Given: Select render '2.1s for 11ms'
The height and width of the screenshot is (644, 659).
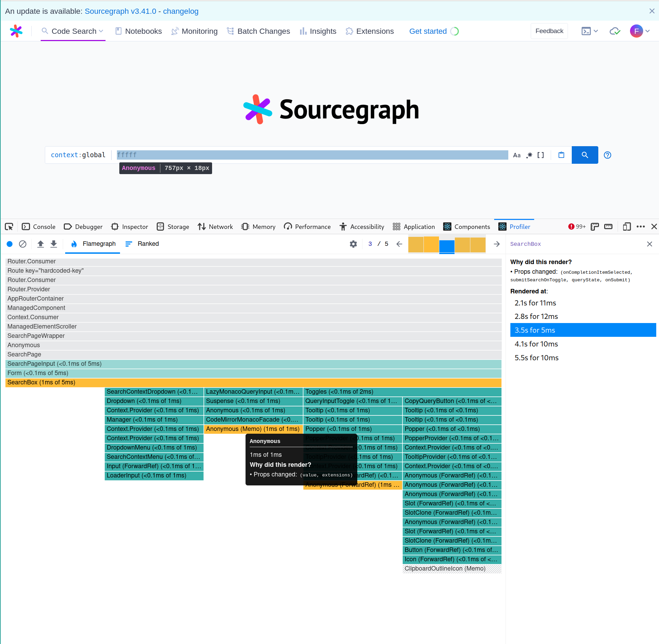Looking at the screenshot, I should [583, 303].
